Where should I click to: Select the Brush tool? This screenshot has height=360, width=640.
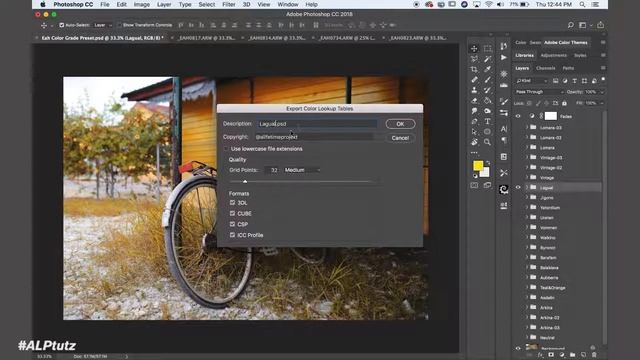[487, 80]
